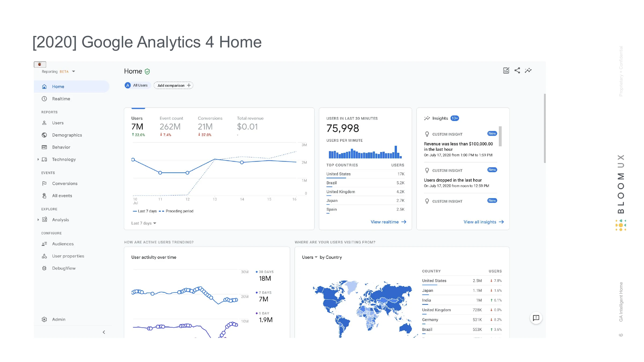Click the 1 DAY 1.9M legend value

[265, 317]
